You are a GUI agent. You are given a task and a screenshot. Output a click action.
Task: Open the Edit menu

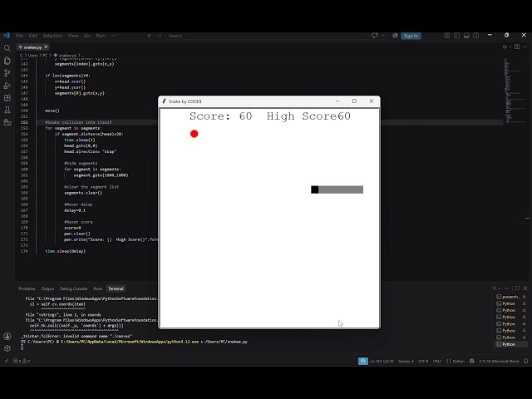tap(32, 35)
